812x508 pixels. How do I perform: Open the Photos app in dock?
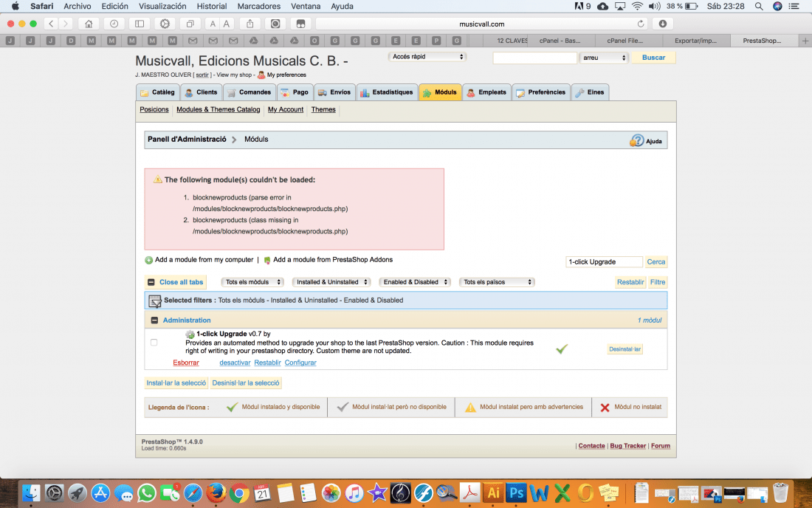(x=331, y=492)
